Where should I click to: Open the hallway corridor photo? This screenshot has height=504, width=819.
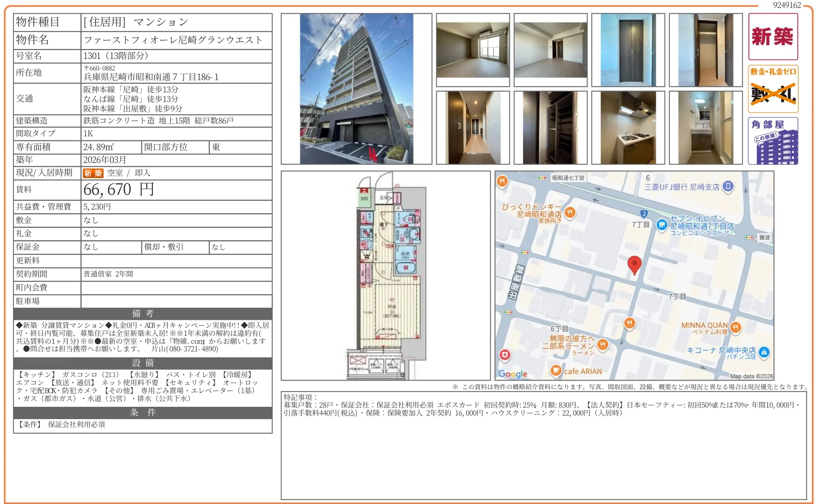point(472,127)
